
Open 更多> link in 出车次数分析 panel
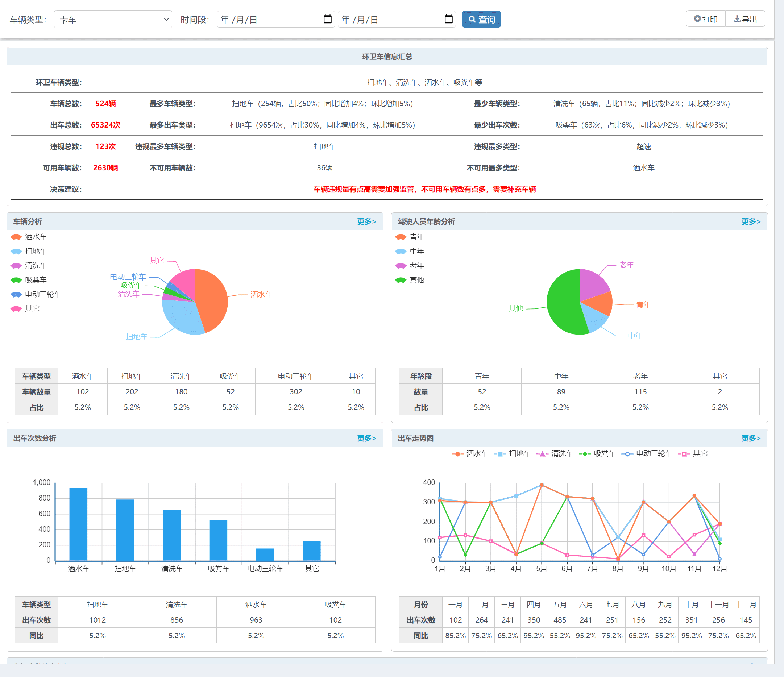pyautogui.click(x=366, y=438)
